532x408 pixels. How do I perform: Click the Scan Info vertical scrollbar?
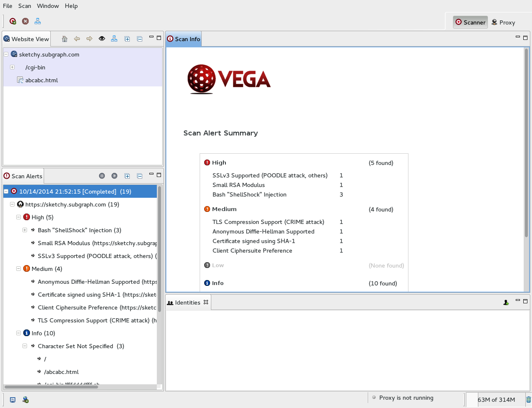tap(526, 143)
